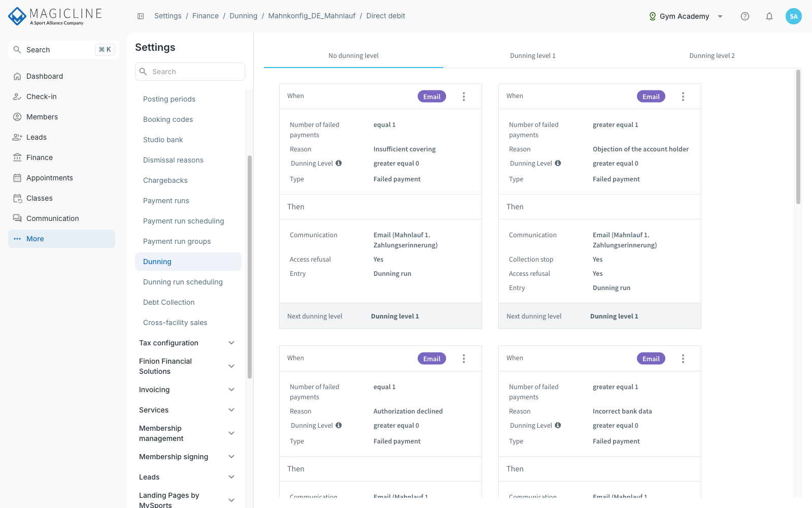812x508 pixels.
Task: Open the Finance bank icon
Action: click(x=17, y=157)
